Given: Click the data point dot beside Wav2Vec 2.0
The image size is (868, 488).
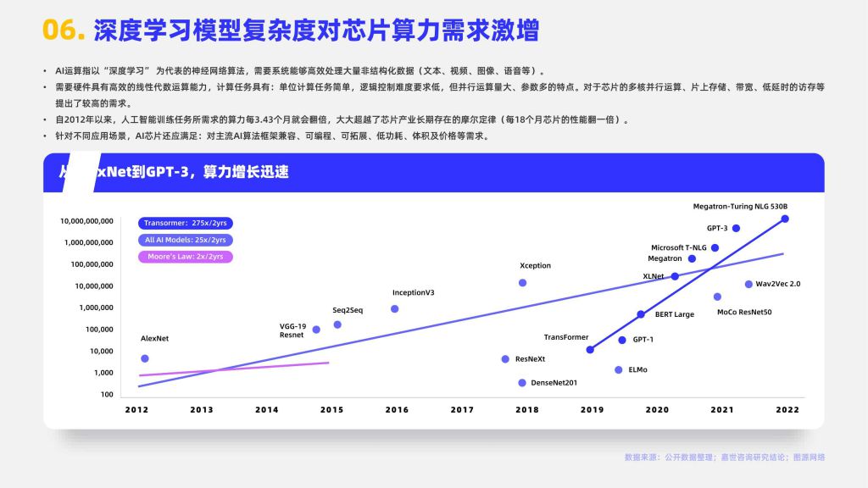Looking at the screenshot, I should click(x=748, y=284).
